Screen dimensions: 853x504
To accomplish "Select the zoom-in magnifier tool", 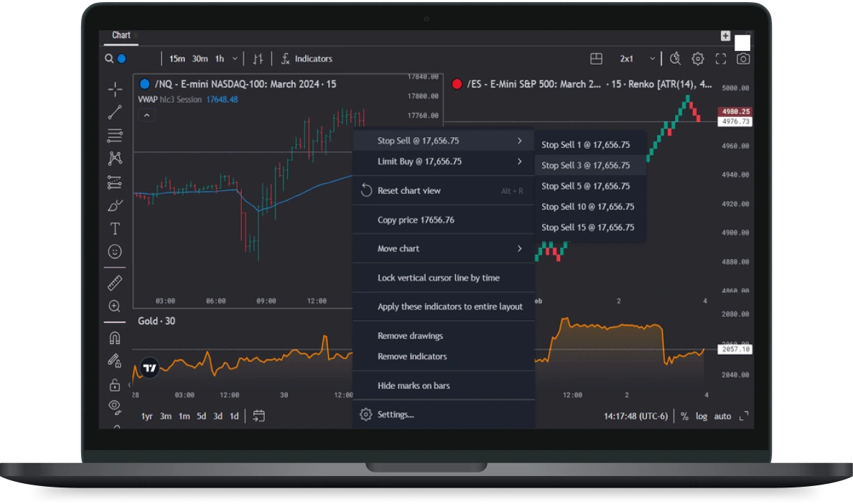I will point(114,305).
